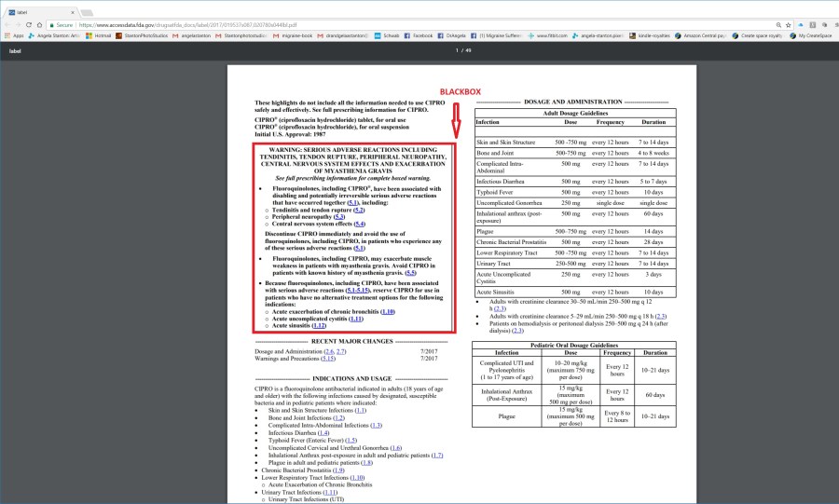
Task: Open the Apps shortcut in bookmarks bar
Action: click(x=14, y=35)
